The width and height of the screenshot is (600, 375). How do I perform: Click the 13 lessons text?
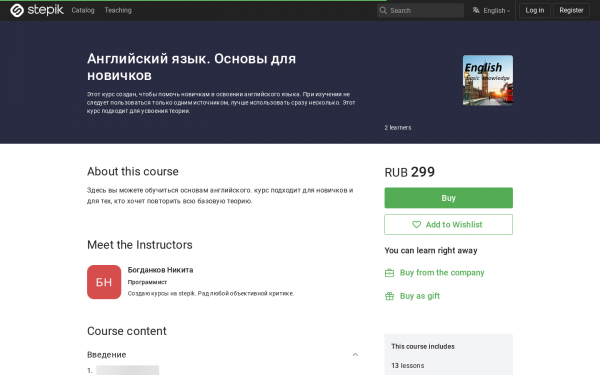pyautogui.click(x=408, y=365)
